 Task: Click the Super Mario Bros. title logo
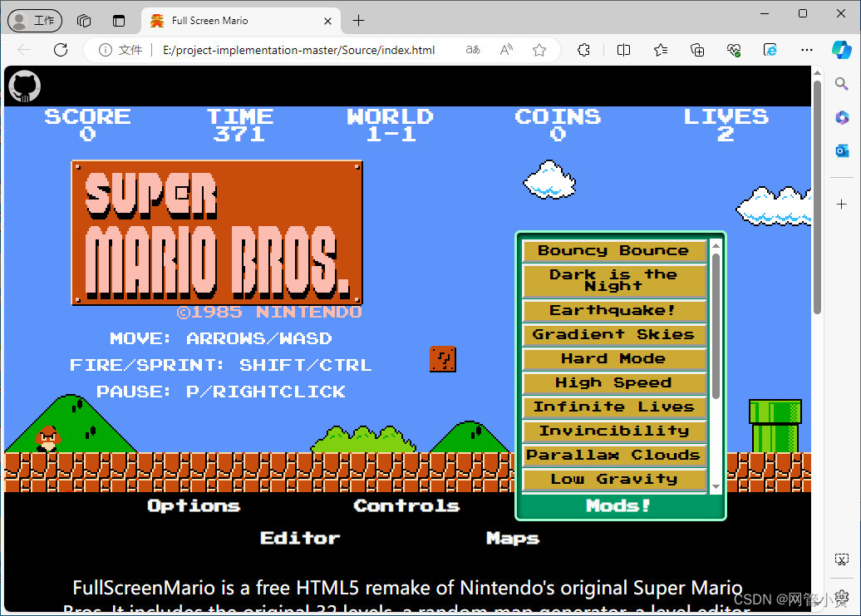coord(217,233)
